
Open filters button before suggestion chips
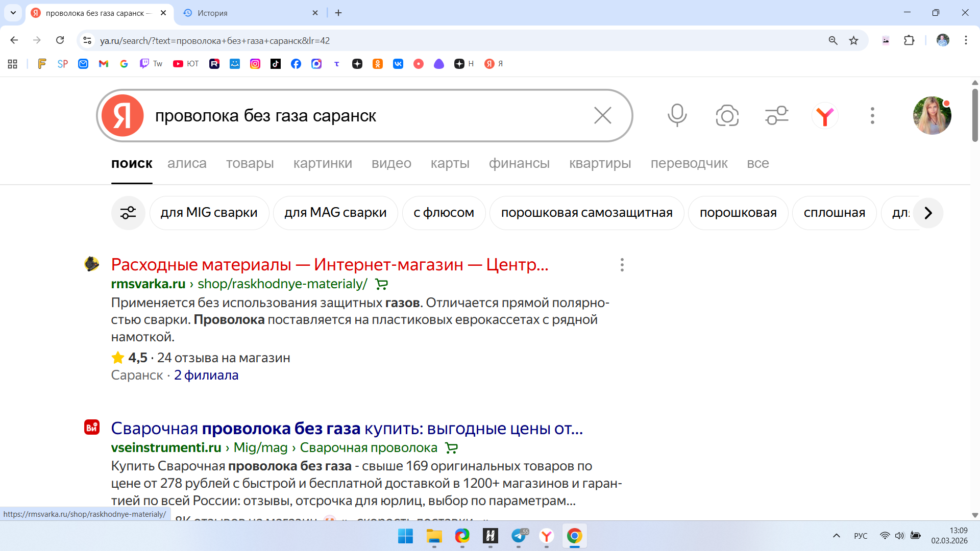pos(128,213)
